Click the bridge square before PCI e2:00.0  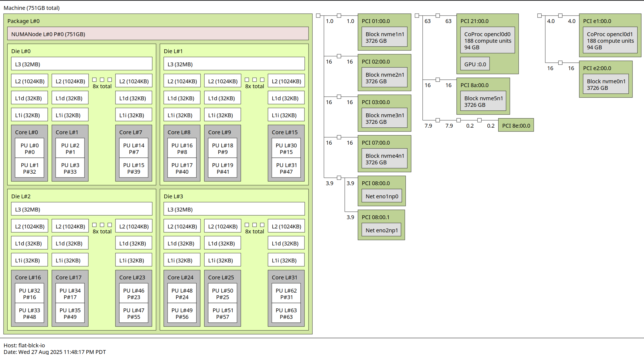[x=560, y=63]
